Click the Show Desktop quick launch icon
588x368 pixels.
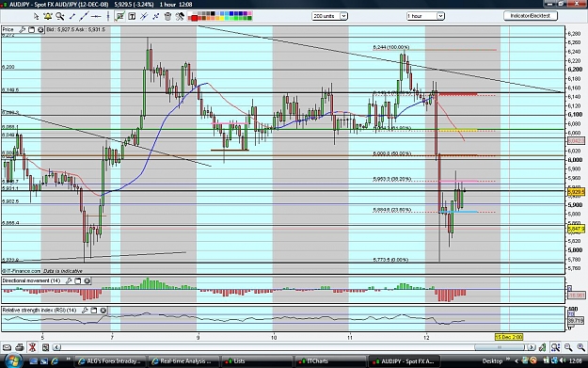pos(33,361)
